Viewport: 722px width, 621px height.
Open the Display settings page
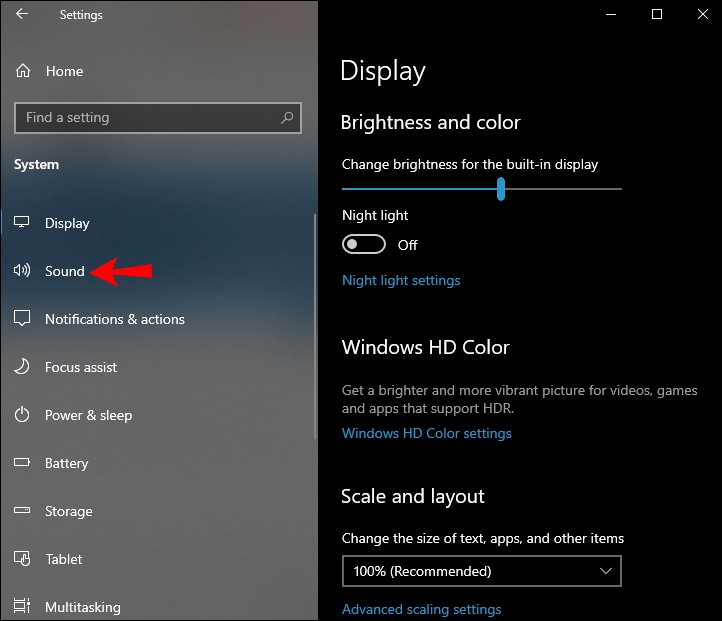pyautogui.click(x=158, y=223)
